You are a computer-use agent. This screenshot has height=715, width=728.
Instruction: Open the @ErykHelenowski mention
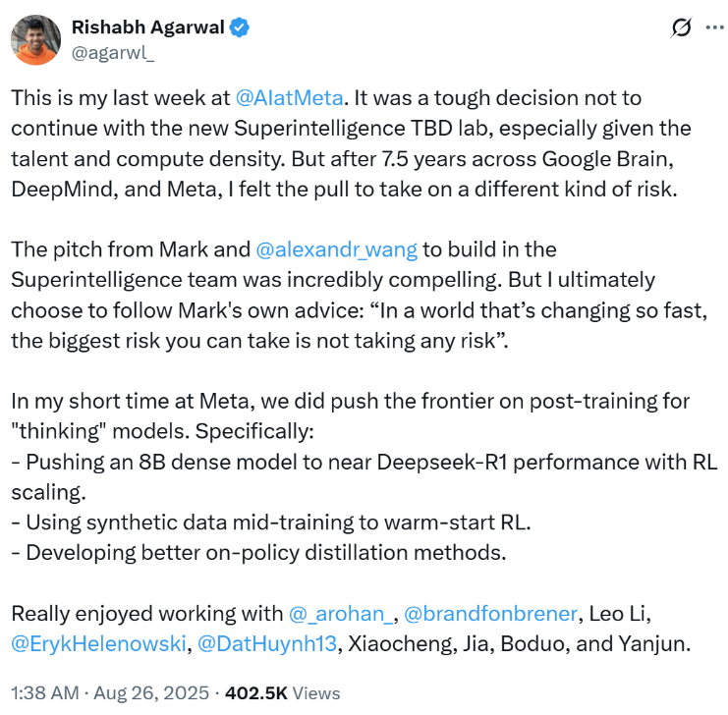(x=97, y=643)
